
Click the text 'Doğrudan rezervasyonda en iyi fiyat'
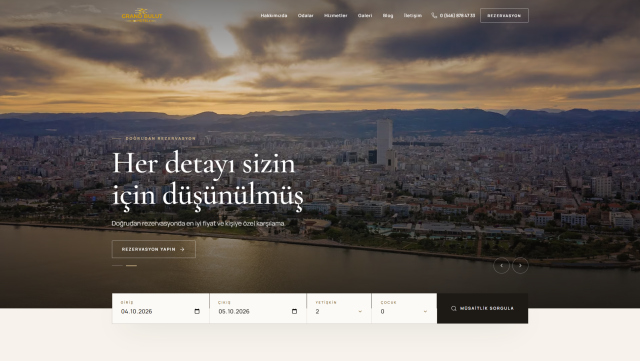click(163, 223)
